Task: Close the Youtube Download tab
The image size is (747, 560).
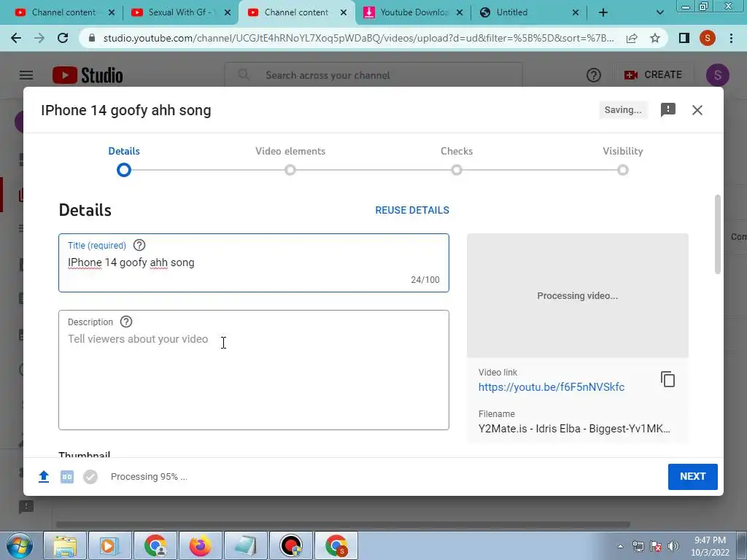Action: tap(460, 13)
